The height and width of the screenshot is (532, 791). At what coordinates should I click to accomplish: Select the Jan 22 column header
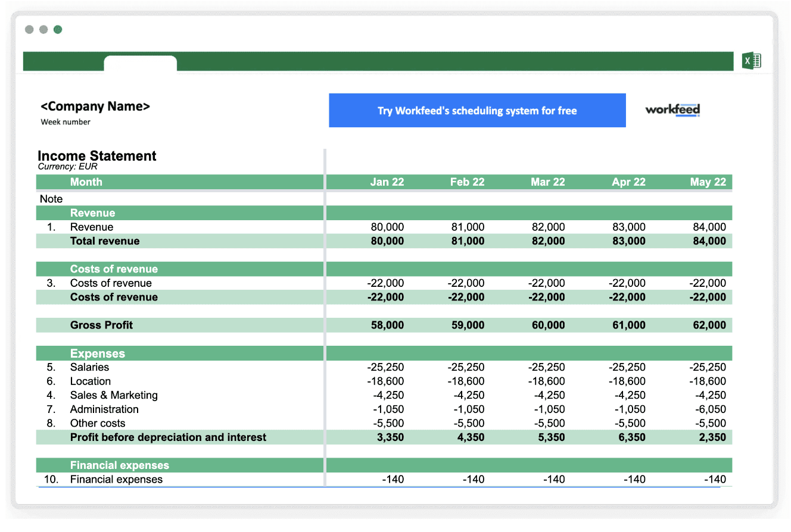(387, 182)
